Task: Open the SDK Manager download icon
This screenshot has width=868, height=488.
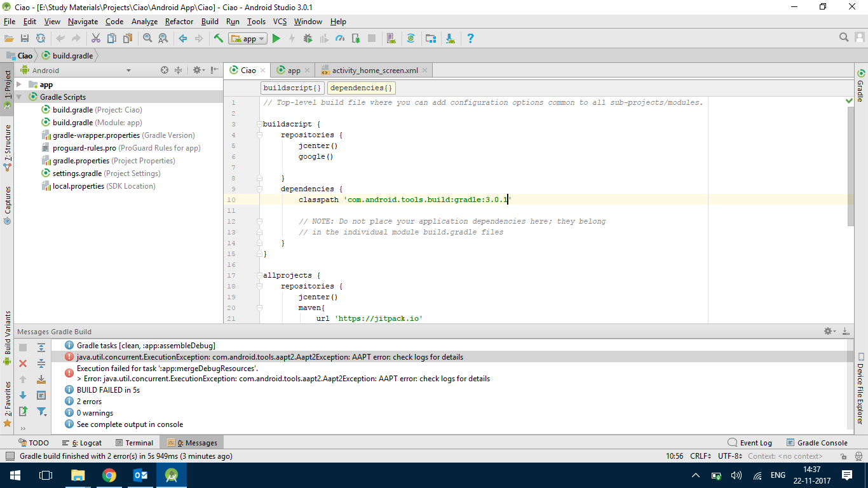Action: coord(450,39)
